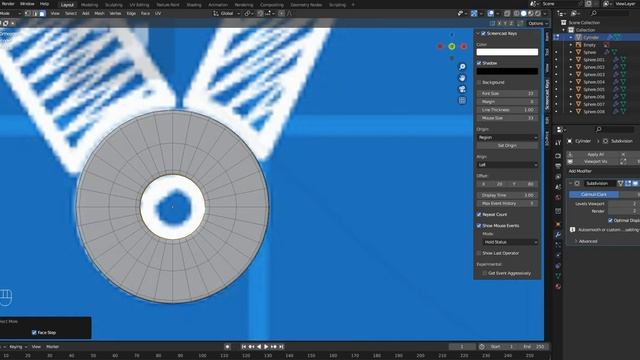Click the Set Origin button
This screenshot has height=360, width=640.
coord(507,146)
